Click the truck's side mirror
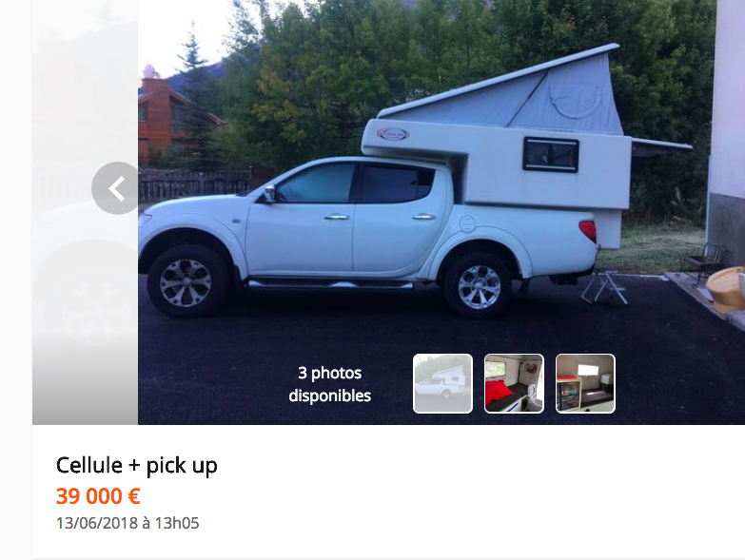The image size is (745, 560). point(268,194)
